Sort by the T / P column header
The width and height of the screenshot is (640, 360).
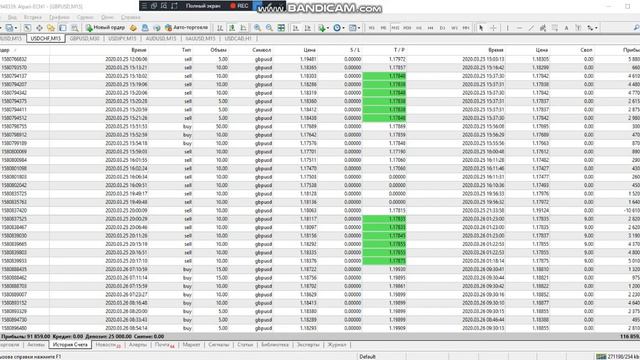(399, 50)
